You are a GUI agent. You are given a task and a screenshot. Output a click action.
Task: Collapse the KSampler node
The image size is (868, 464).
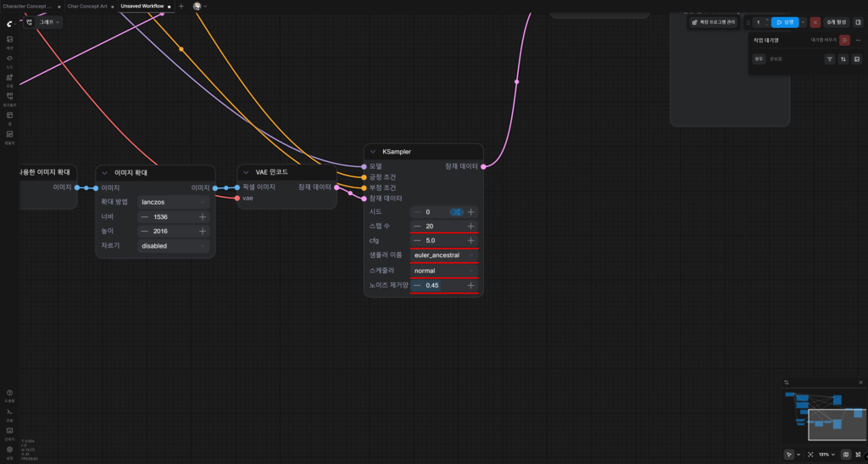(x=373, y=152)
